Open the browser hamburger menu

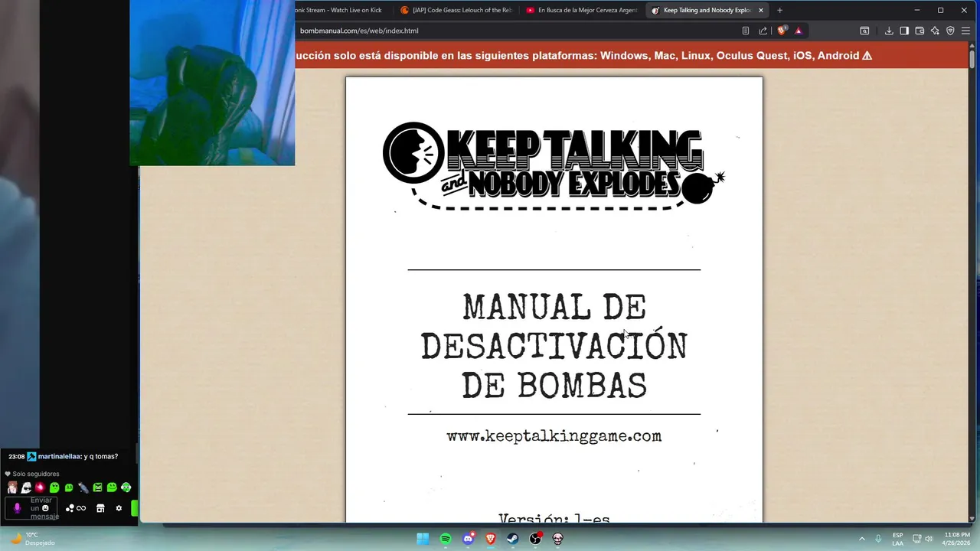965,31
